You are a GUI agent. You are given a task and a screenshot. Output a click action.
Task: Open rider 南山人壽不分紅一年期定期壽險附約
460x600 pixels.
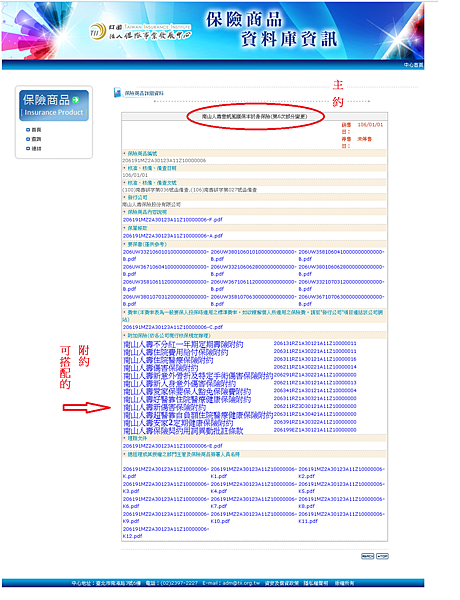(183, 344)
